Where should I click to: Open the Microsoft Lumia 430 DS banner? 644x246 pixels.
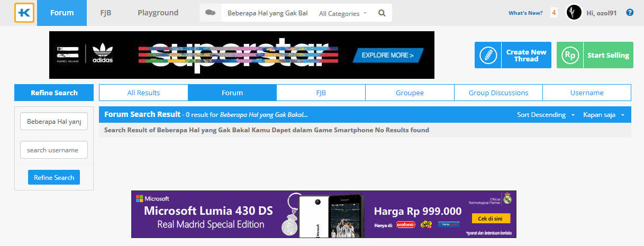(324, 214)
